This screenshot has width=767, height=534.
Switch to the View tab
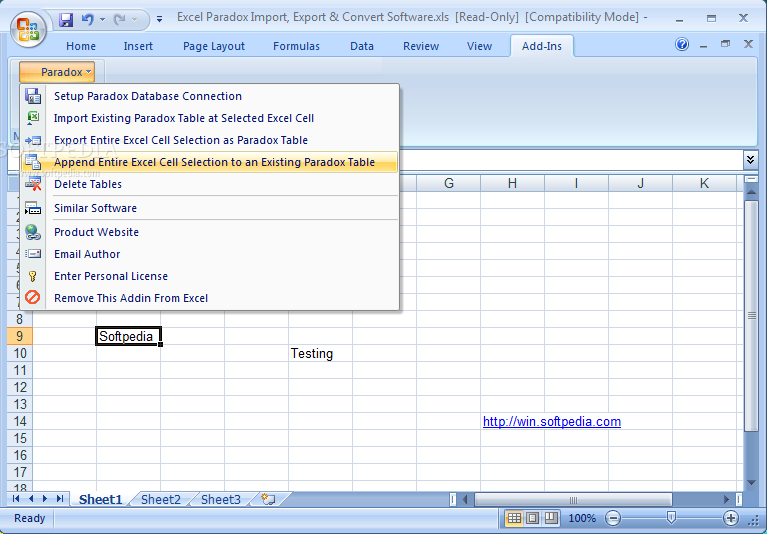pos(479,46)
